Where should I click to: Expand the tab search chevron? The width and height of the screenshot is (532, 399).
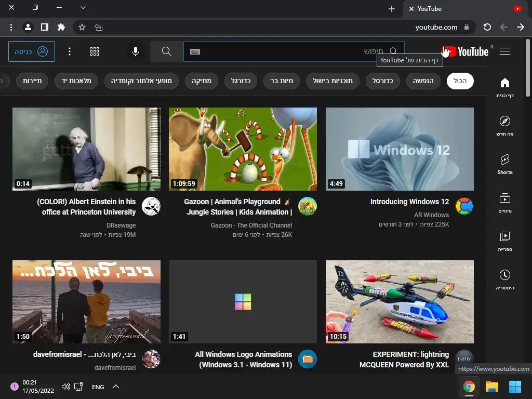coord(83,7)
